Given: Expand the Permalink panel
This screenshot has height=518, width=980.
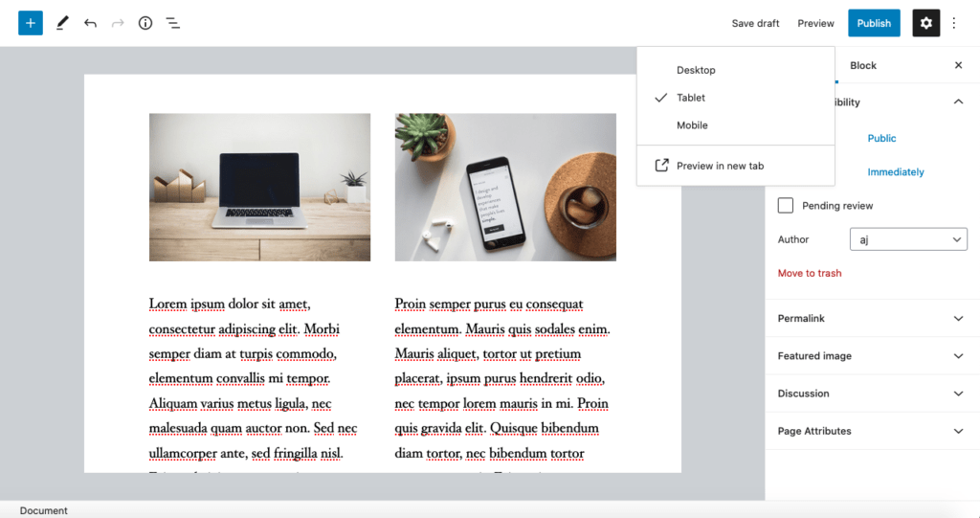Looking at the screenshot, I should 872,318.
